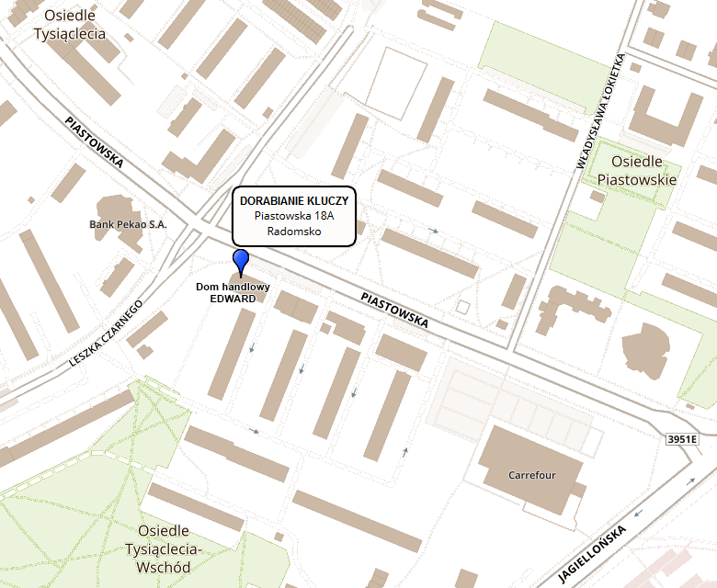Image resolution: width=717 pixels, height=588 pixels.
Task: Click the Osiedle Tysiąclecia-Wschód district label
Action: (x=163, y=548)
